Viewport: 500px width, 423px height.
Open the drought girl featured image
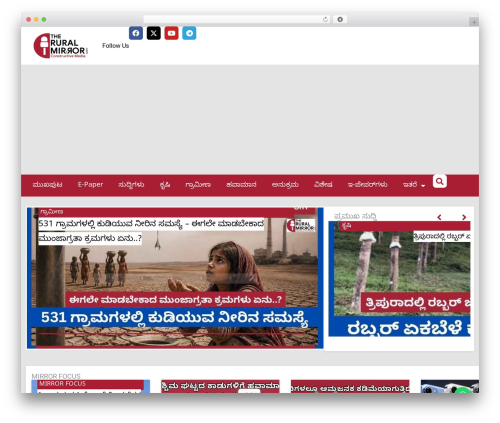[x=175, y=278]
